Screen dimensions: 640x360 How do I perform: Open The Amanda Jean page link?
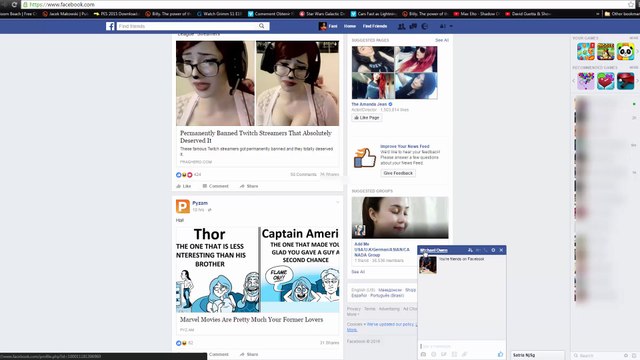(x=369, y=104)
